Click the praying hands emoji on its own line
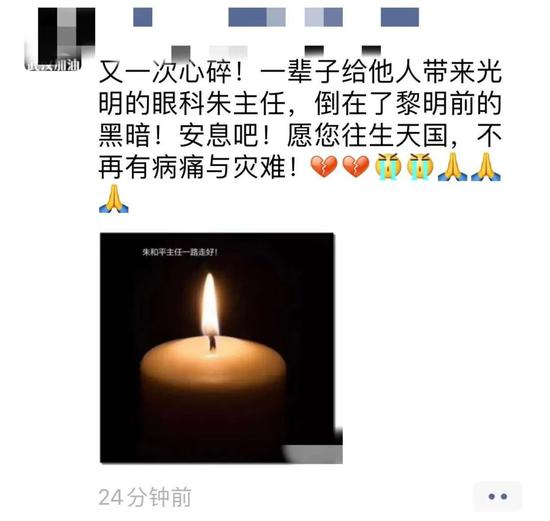Image resolution: width=550 pixels, height=521 pixels. tap(114, 199)
